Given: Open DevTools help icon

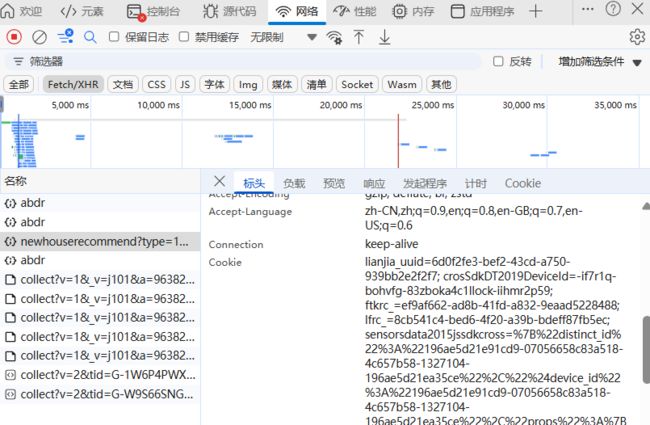Looking at the screenshot, I should pyautogui.click(x=613, y=9).
